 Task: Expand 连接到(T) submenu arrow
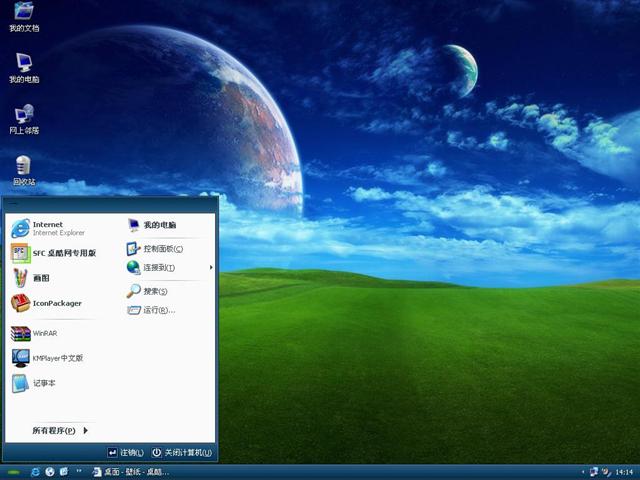[211, 267]
